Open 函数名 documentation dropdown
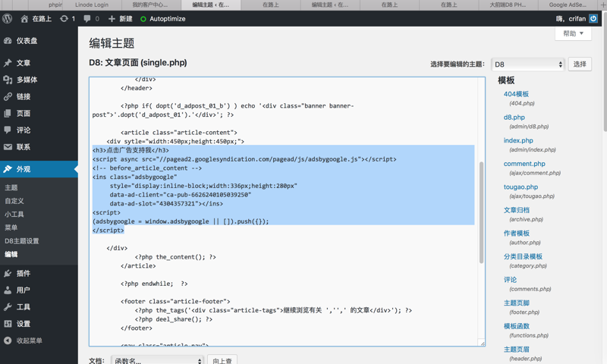Screen dimensions: 607x364 pyautogui.click(x=157, y=360)
